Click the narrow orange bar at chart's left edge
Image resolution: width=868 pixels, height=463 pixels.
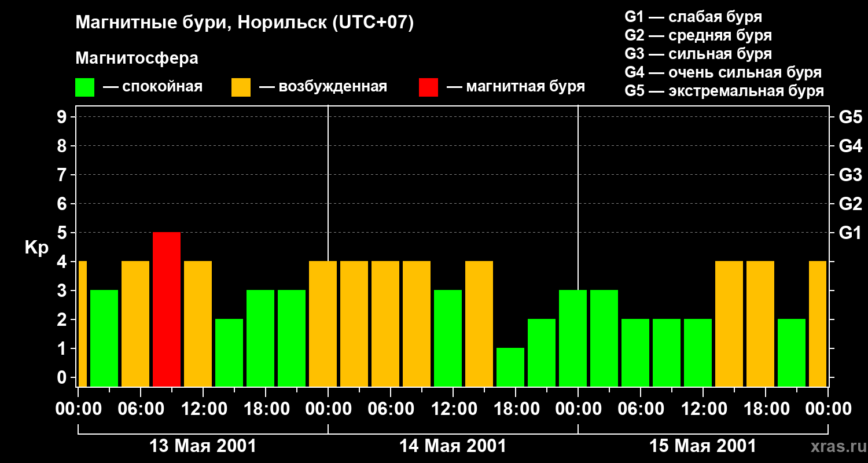pos(82,324)
